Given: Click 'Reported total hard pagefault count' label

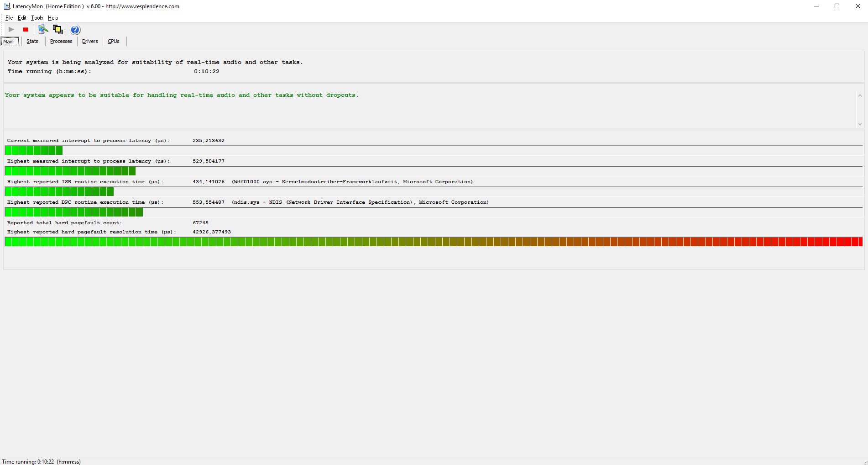Looking at the screenshot, I should click(64, 223).
